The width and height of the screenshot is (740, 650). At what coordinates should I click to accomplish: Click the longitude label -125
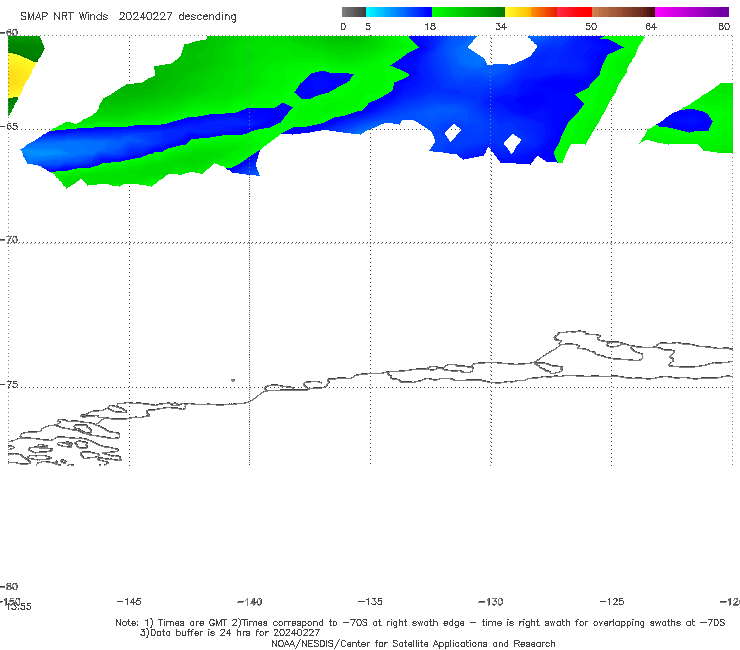click(x=612, y=601)
